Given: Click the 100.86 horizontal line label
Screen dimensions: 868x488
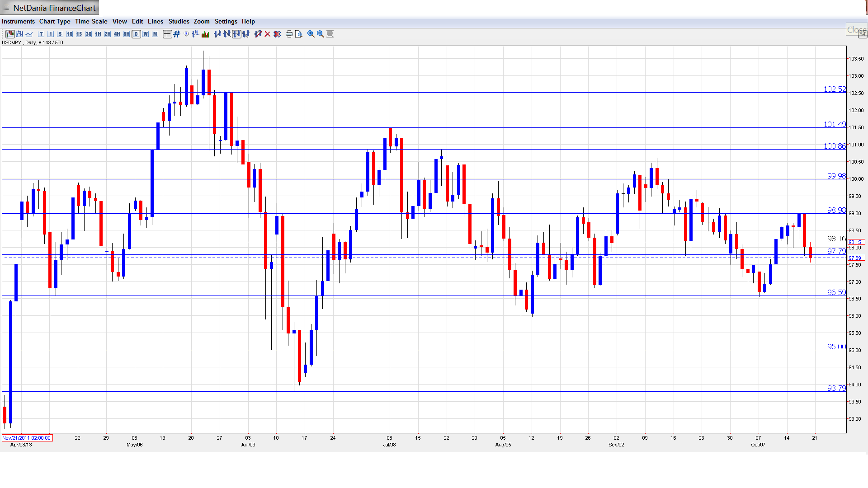Looking at the screenshot, I should coord(835,146).
